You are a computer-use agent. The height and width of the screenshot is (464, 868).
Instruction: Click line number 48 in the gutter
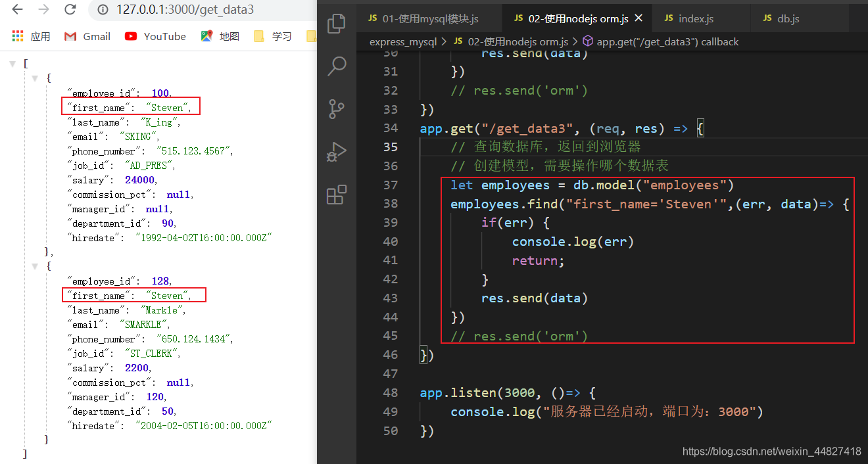[x=391, y=393]
